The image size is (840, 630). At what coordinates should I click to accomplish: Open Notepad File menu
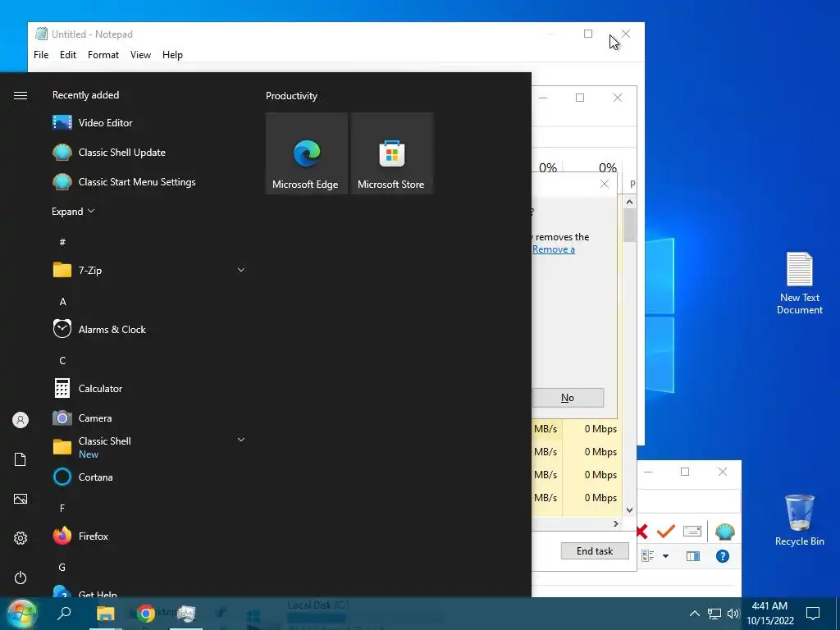[x=41, y=55]
